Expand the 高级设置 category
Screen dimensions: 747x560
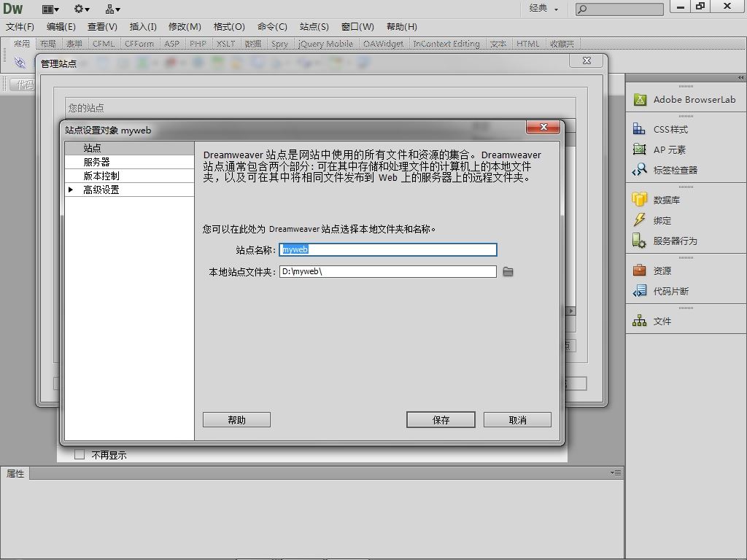click(x=71, y=190)
